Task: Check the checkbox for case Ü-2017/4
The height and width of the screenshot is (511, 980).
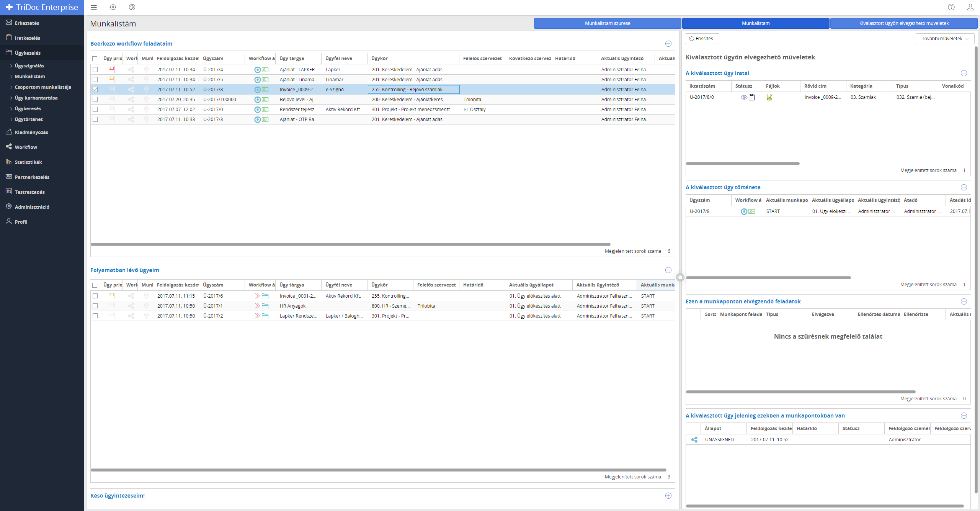Action: pyautogui.click(x=95, y=70)
